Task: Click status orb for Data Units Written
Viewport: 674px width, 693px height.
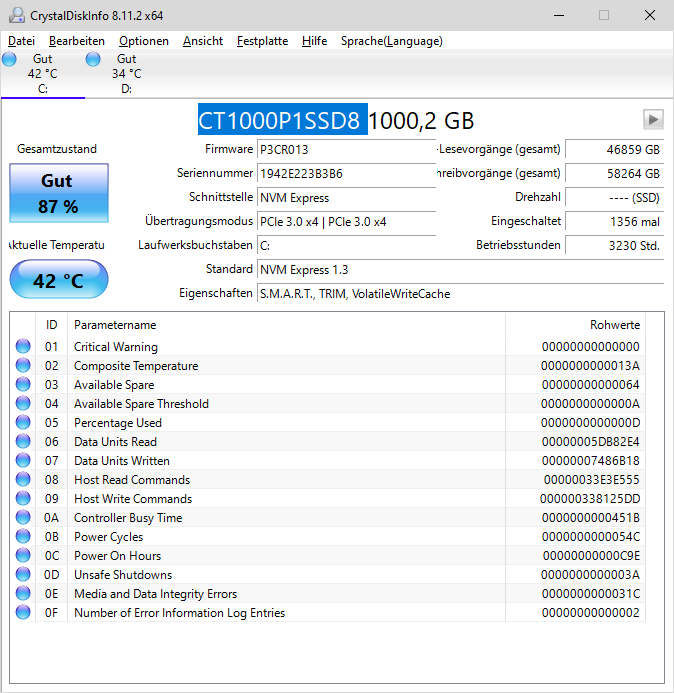Action: (23, 460)
